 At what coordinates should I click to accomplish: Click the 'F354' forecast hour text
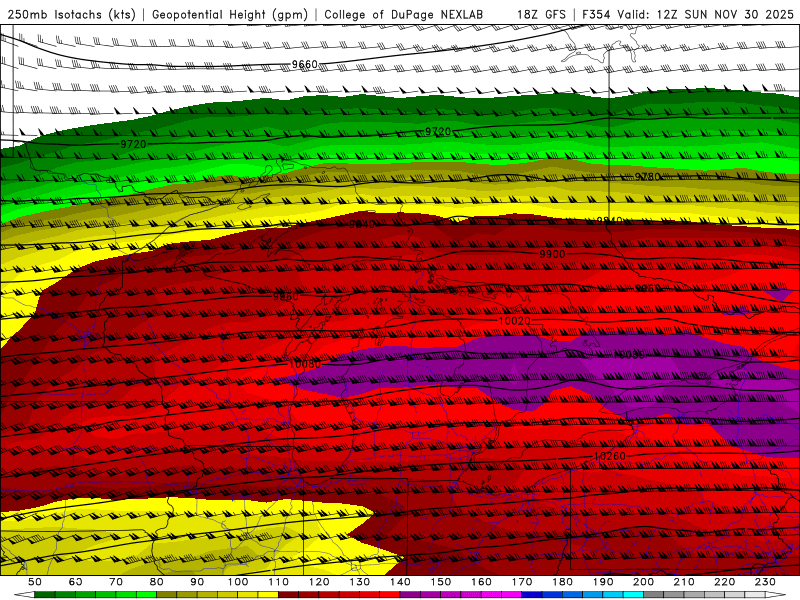pos(596,15)
